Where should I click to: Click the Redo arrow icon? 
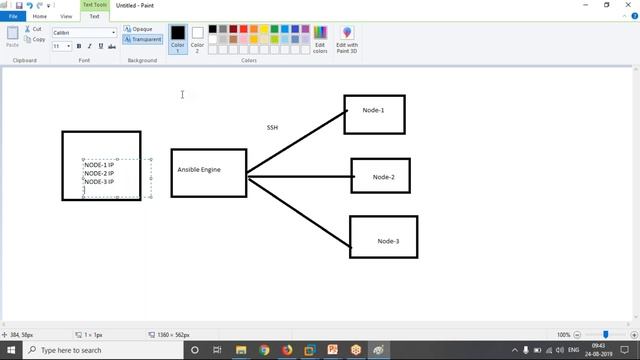pos(40,5)
